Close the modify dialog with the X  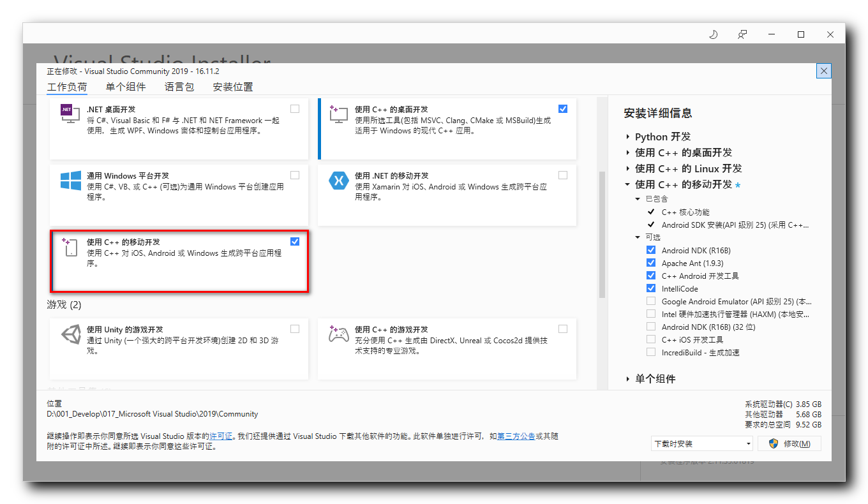(824, 71)
